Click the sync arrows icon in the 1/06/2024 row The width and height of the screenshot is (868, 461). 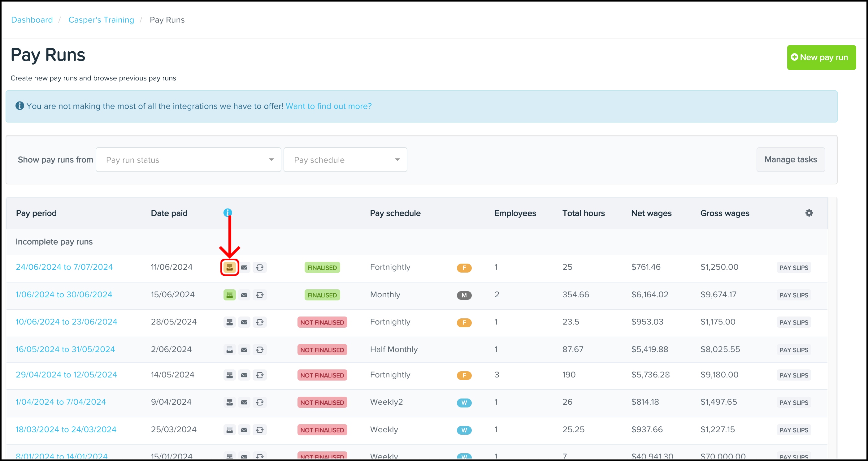coord(259,295)
